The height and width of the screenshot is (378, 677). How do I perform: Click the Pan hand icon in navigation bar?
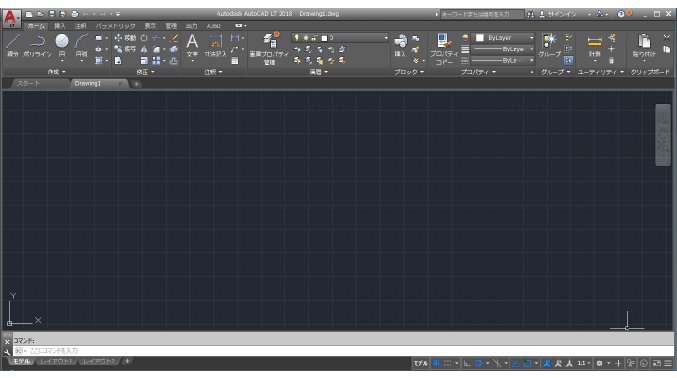(x=663, y=132)
